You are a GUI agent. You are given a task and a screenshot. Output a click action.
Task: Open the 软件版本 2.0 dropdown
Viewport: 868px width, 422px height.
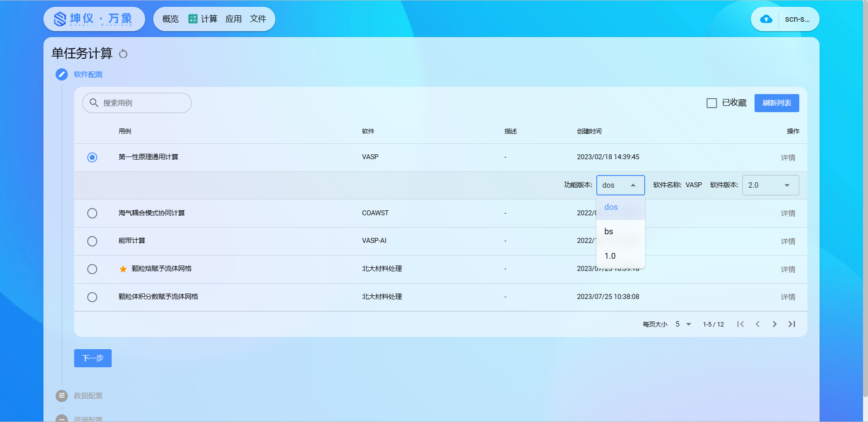[x=770, y=185]
